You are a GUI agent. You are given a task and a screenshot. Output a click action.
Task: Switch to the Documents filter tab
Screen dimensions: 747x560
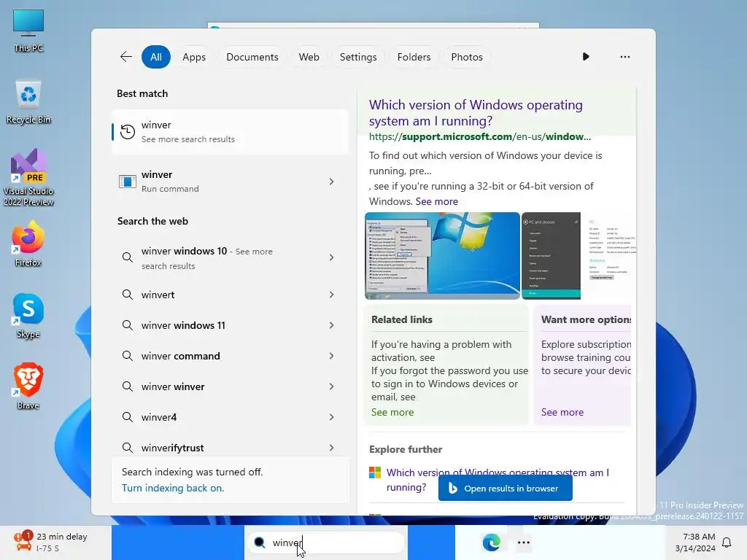(252, 57)
